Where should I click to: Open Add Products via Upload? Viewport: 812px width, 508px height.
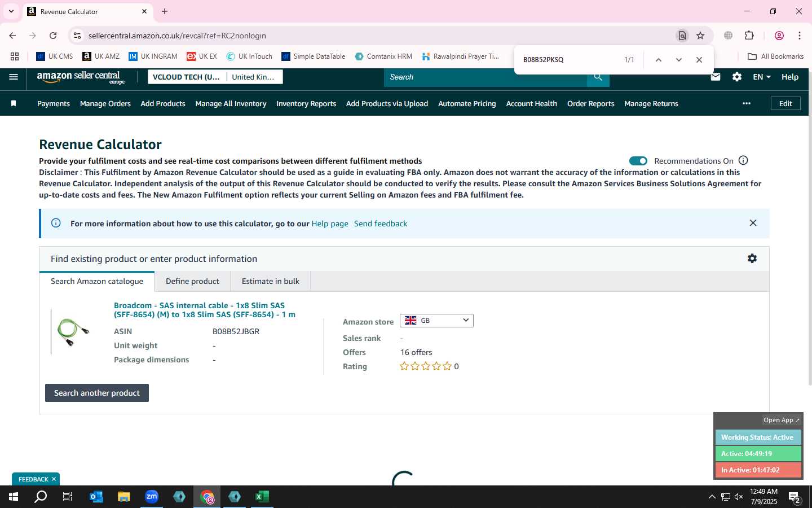[387, 103]
